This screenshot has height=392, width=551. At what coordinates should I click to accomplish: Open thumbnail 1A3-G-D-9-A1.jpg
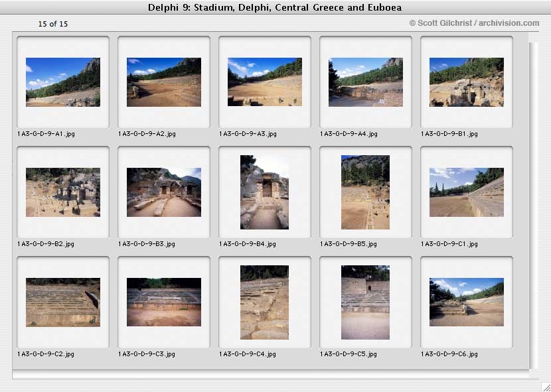point(63,82)
